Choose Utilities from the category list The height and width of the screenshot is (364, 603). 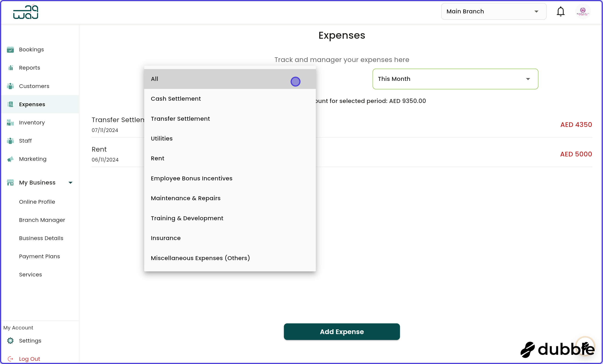161,138
